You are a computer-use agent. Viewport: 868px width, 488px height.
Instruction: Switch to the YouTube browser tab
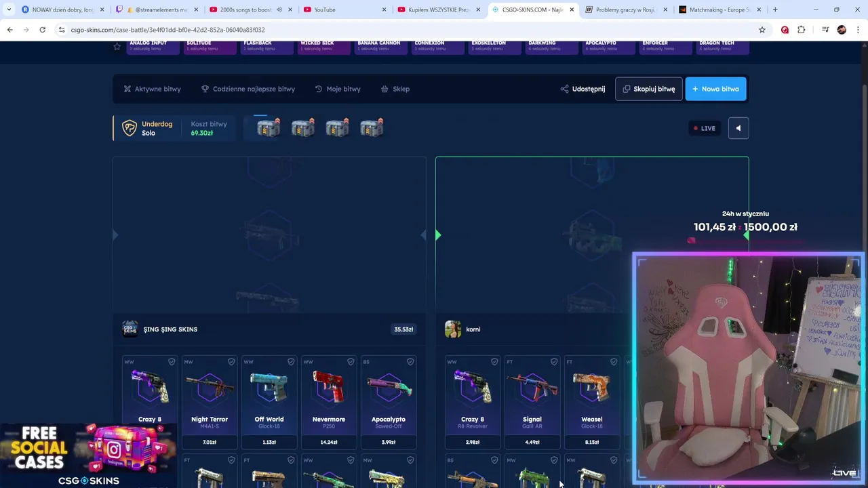pyautogui.click(x=344, y=9)
